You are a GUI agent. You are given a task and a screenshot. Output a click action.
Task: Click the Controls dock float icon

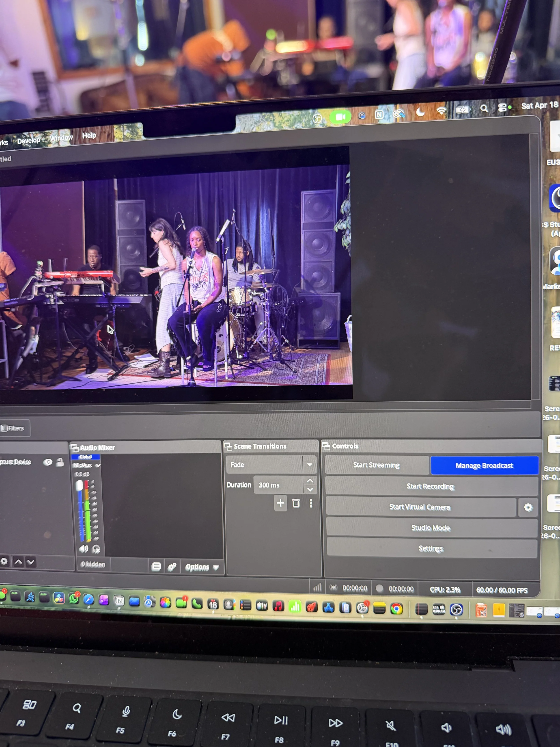(x=326, y=446)
